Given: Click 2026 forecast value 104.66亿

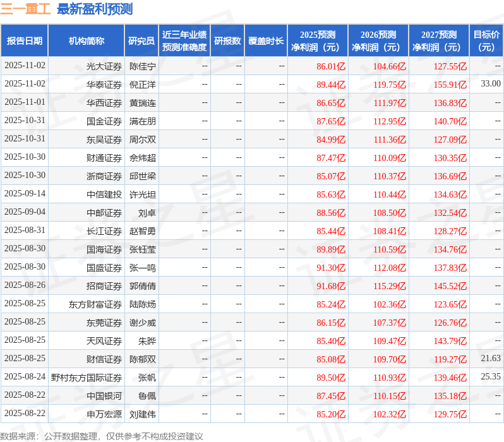Looking at the screenshot, I should pos(390,66).
